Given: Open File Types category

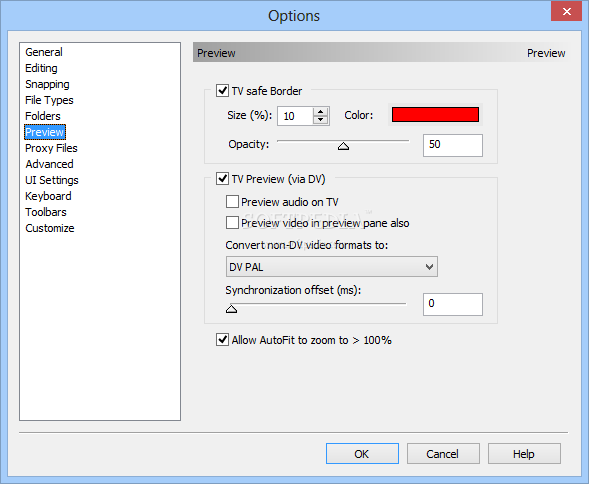Looking at the screenshot, I should point(49,100).
